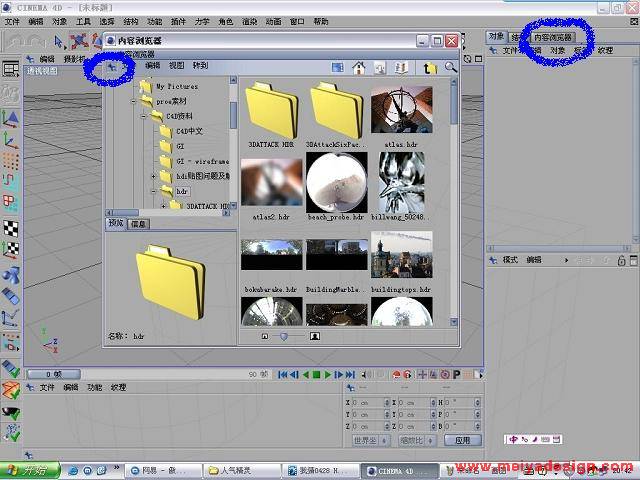The image size is (640, 480).
Task: Toggle the scale key icon in timeline
Action: coord(433,374)
